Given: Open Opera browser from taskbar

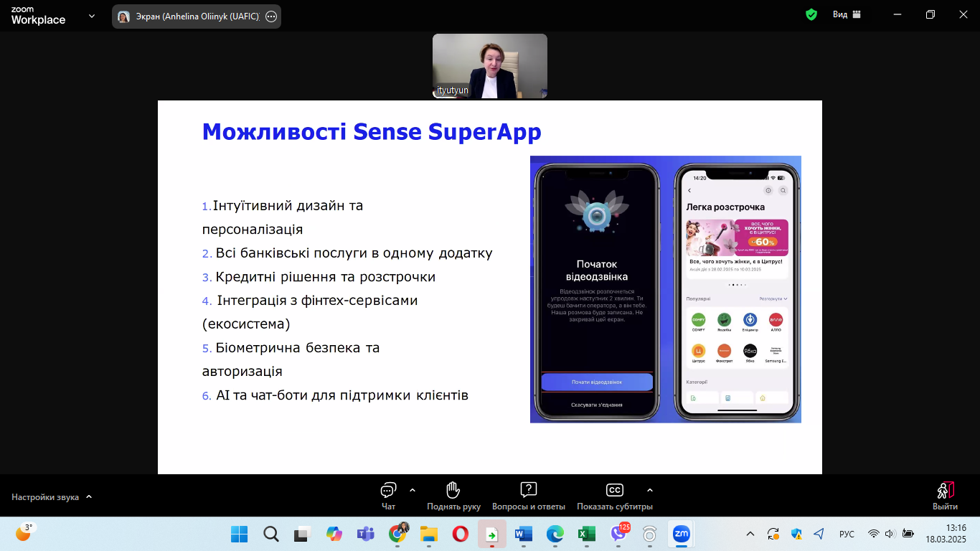Looking at the screenshot, I should (x=461, y=534).
